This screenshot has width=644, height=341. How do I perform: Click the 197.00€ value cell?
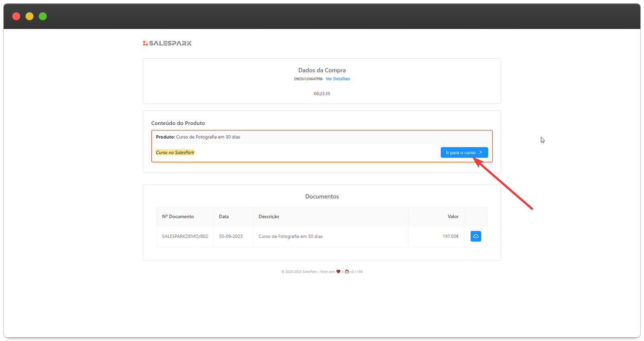[450, 236]
